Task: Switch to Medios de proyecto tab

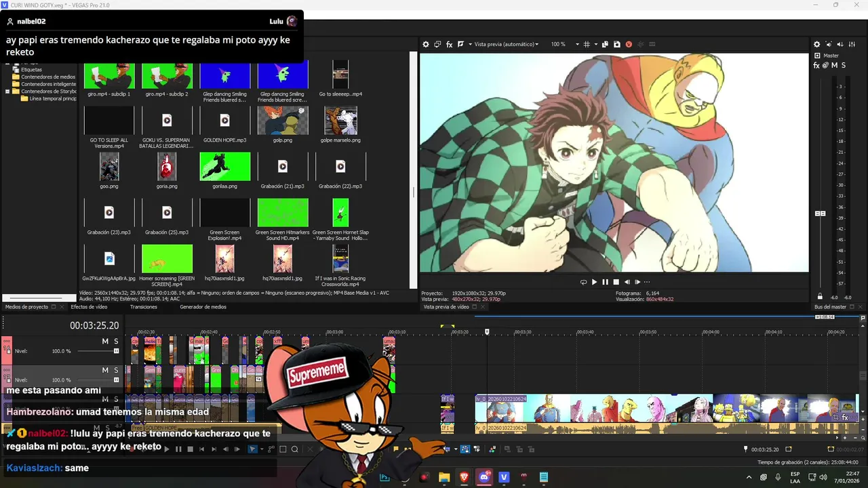Action: [x=26, y=307]
